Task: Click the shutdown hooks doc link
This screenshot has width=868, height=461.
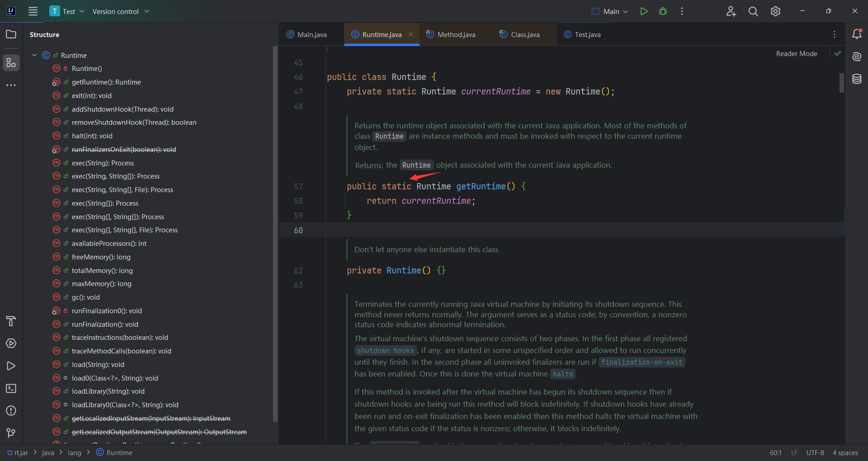Action: coord(385,350)
